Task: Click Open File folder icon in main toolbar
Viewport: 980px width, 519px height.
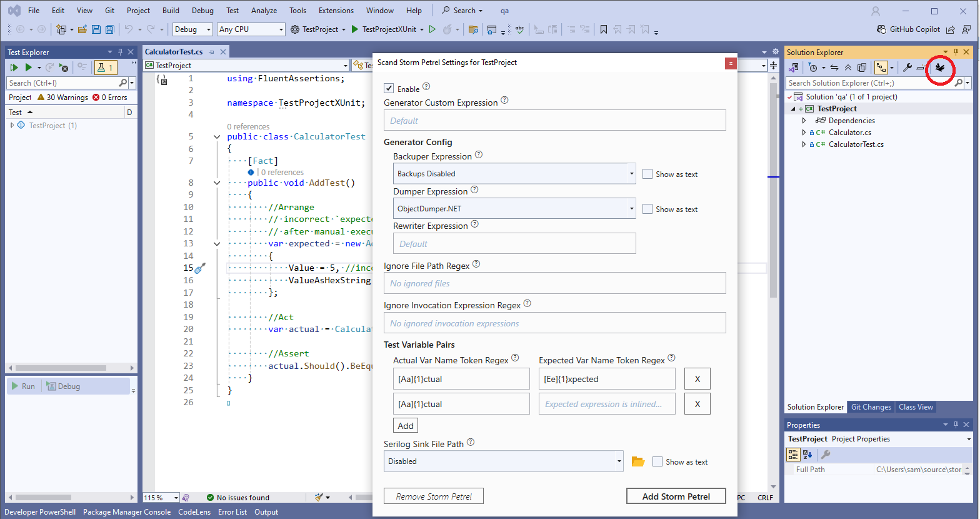Action: click(x=82, y=29)
